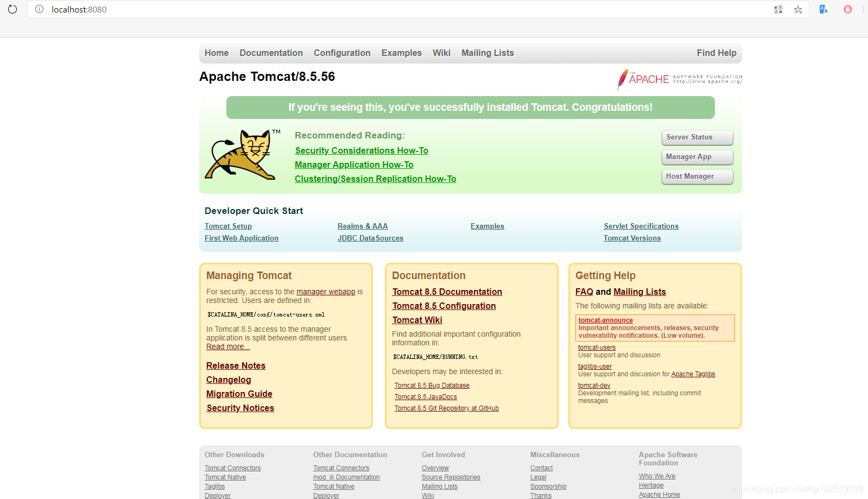The image size is (868, 499).
Task: Open Legal link under Miscellaneous
Action: tap(538, 477)
